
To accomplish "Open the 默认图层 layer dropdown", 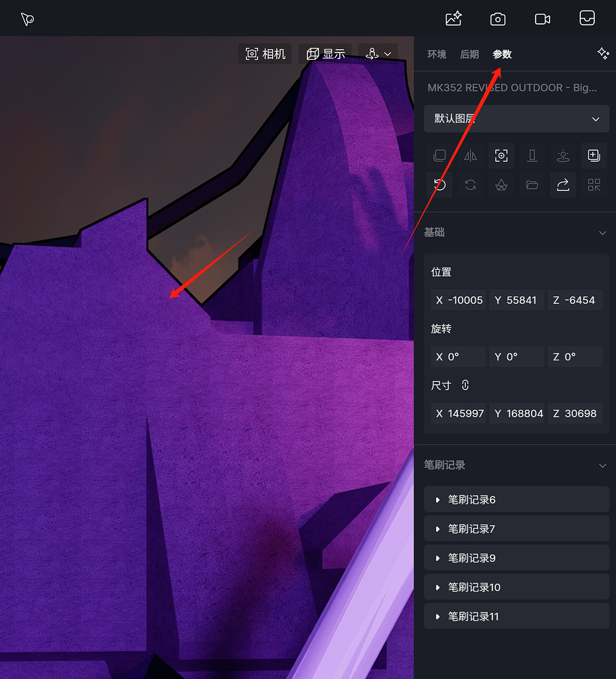I will (x=516, y=119).
